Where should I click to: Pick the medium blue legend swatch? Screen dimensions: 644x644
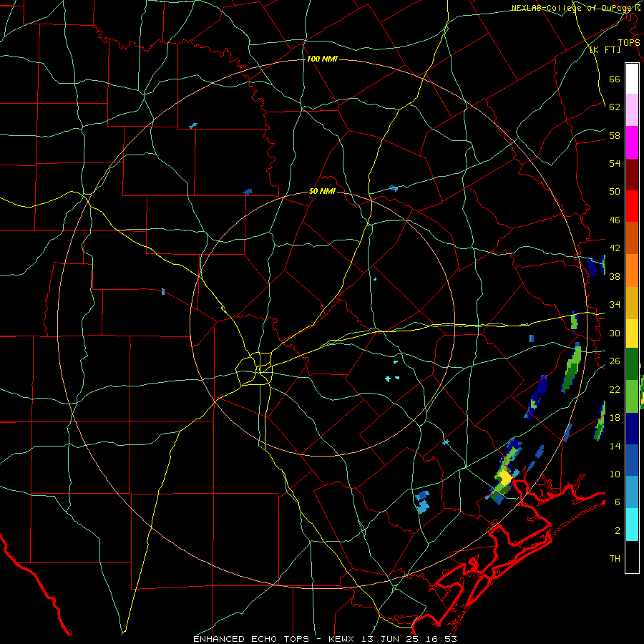(632, 460)
